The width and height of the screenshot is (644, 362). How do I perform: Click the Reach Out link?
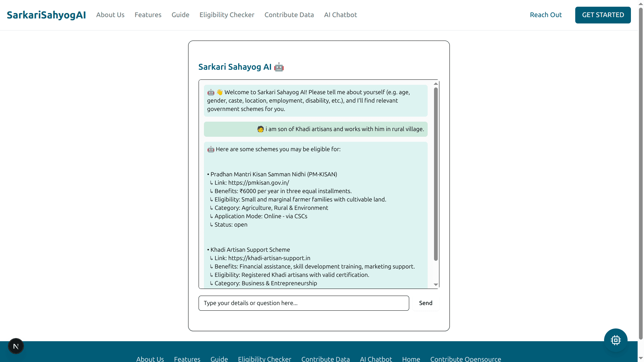tap(545, 15)
